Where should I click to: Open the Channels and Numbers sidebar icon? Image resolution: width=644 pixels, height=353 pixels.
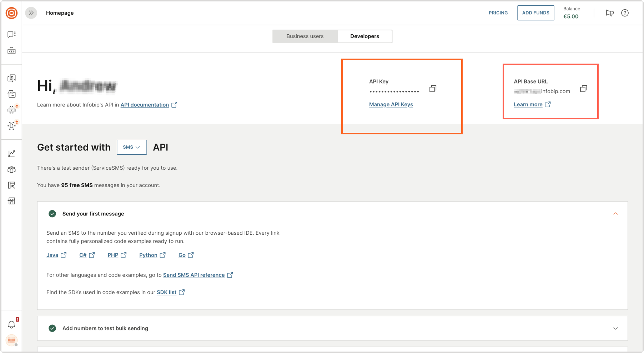11,185
